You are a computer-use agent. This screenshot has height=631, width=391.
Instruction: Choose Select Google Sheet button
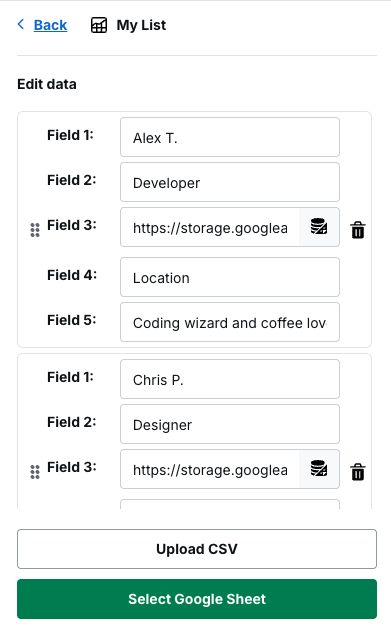pyautogui.click(x=197, y=599)
